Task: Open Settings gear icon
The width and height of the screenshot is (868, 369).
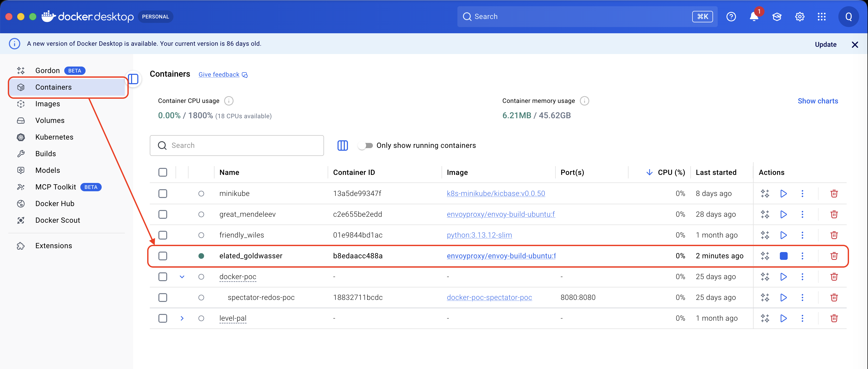Action: click(x=800, y=16)
